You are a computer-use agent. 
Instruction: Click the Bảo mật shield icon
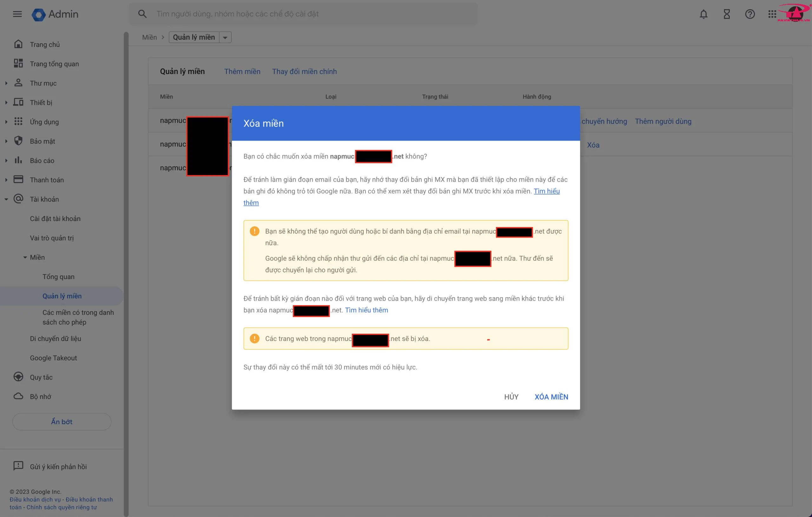[x=18, y=141]
